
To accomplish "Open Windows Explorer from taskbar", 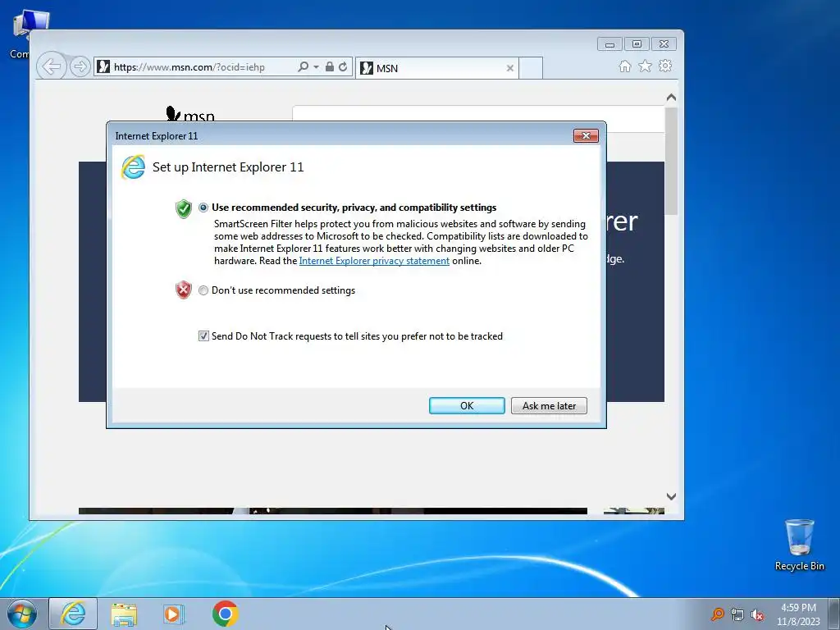I will click(x=124, y=614).
